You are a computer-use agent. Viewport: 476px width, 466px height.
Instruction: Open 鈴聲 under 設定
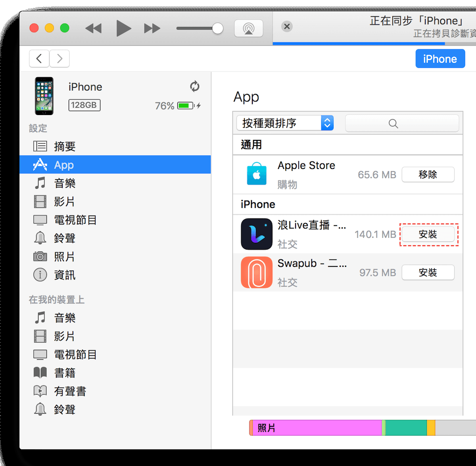[x=115, y=238]
